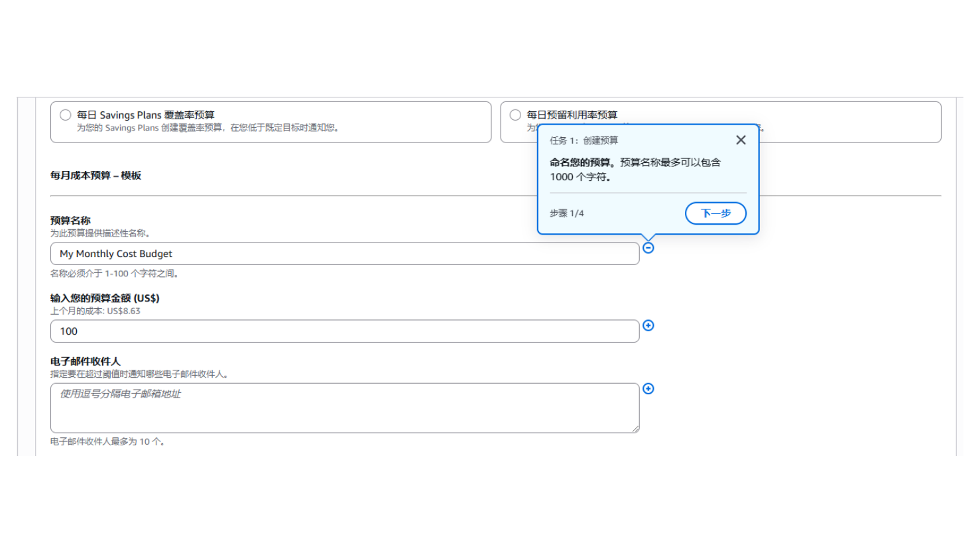Image resolution: width=980 pixels, height=550 pixels.
Task: Click the 每月成本预算 – 模板 section heading
Action: (x=95, y=176)
